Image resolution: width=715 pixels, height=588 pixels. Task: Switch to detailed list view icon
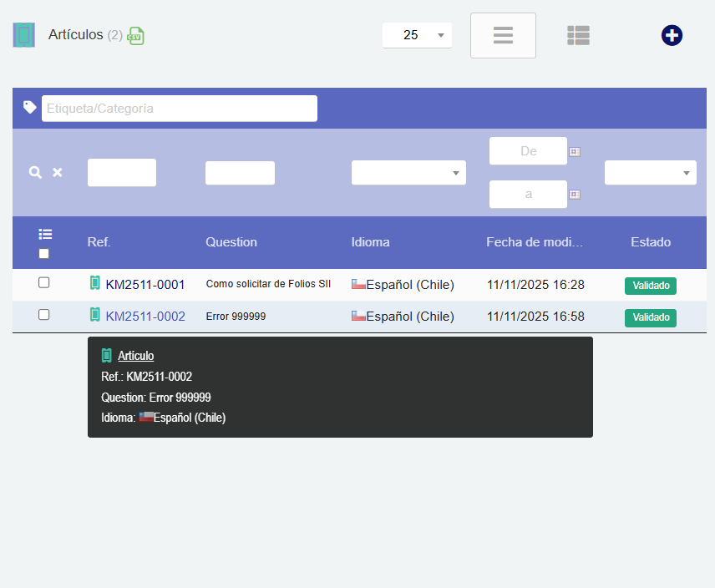tap(578, 35)
